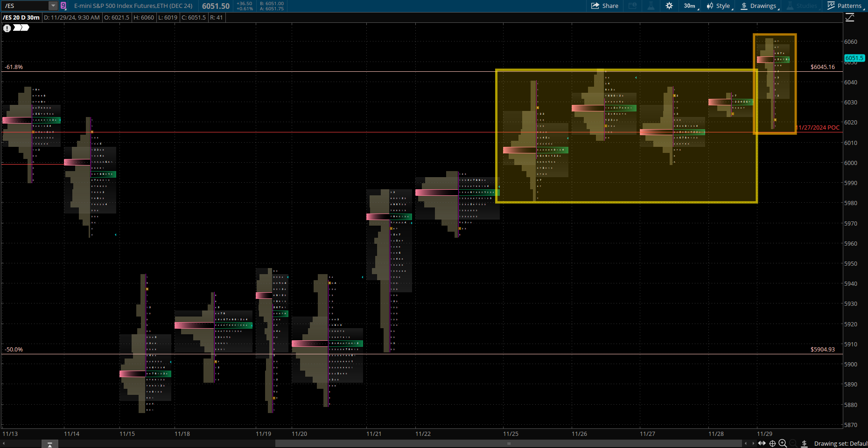
Task: Click the $5904.93 level price label
Action: pyautogui.click(x=822, y=350)
